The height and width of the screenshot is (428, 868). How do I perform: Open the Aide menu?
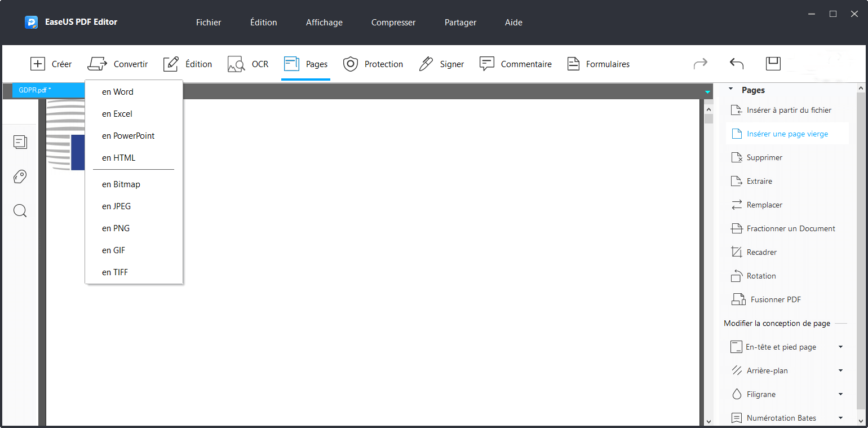click(x=513, y=23)
